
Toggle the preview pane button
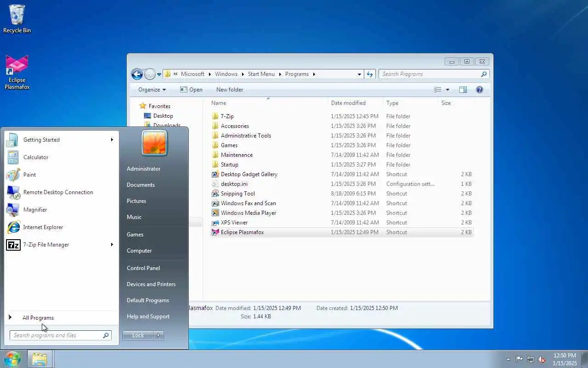click(463, 90)
